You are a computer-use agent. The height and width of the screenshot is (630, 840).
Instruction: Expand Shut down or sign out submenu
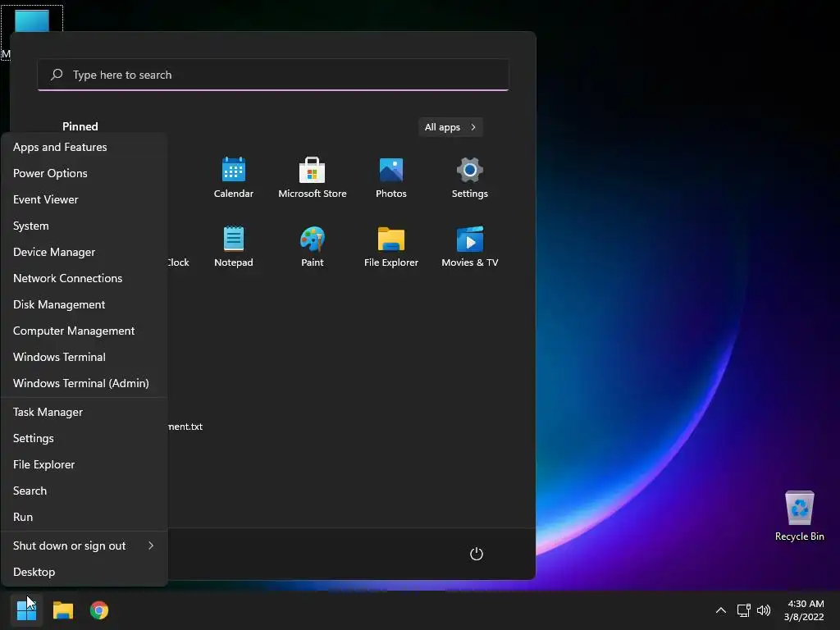tap(84, 546)
